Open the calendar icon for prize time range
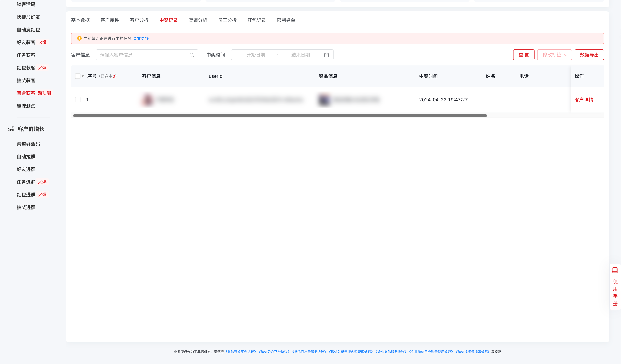The height and width of the screenshot is (364, 621). pyautogui.click(x=326, y=55)
